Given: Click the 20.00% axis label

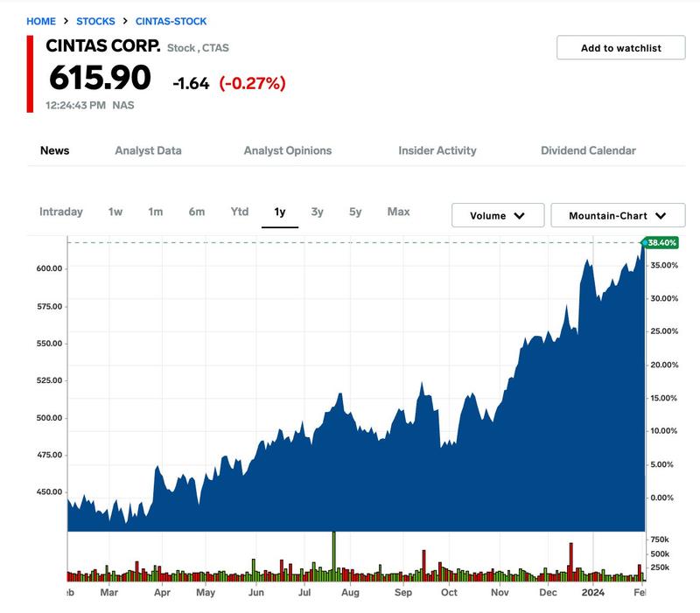Looking at the screenshot, I should click(664, 365).
